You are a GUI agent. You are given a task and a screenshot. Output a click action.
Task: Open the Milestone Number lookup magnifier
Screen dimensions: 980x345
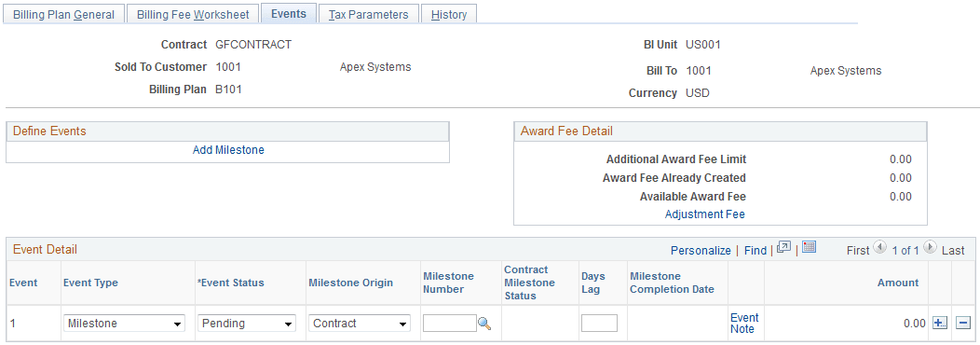[x=484, y=323]
